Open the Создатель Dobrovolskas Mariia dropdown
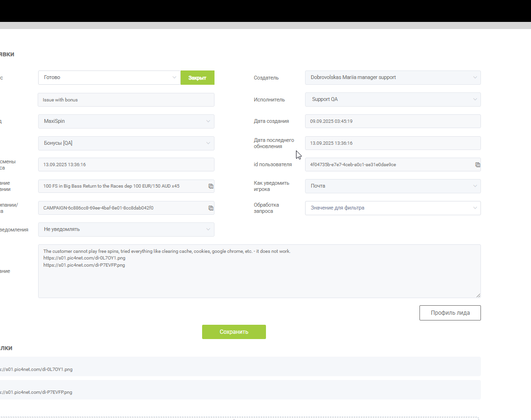 click(x=393, y=78)
